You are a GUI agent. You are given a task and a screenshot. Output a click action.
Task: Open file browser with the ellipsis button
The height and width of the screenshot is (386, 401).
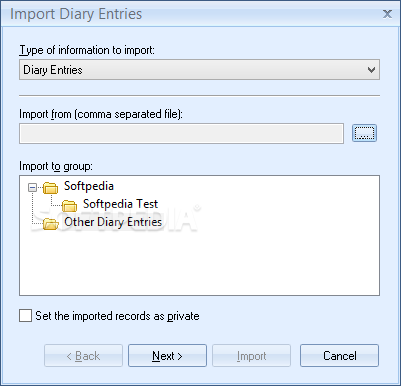point(364,133)
